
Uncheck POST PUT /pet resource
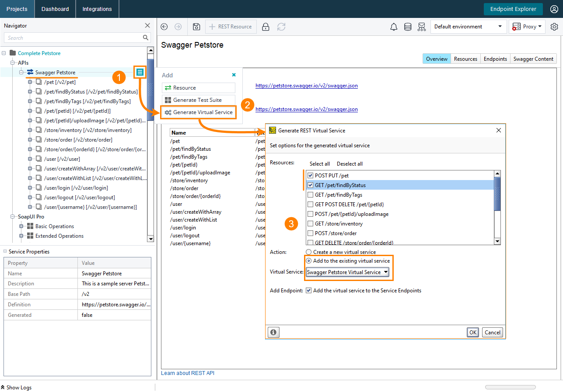point(310,175)
